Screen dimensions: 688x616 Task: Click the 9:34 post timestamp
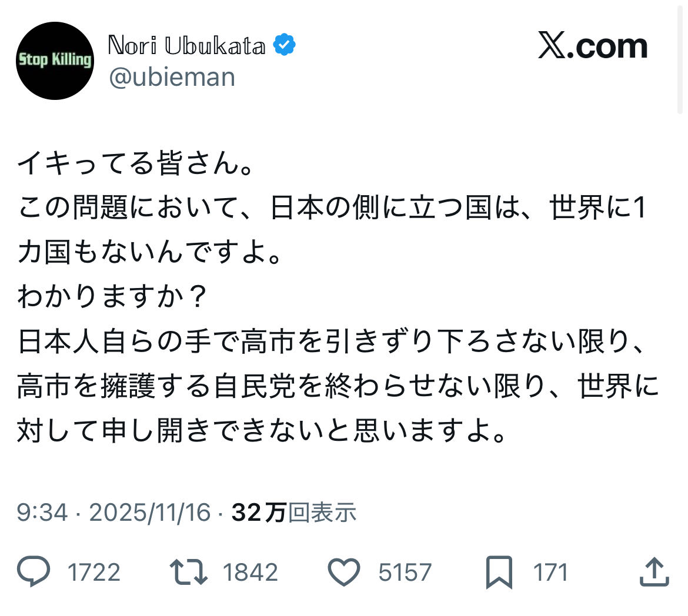[42, 513]
